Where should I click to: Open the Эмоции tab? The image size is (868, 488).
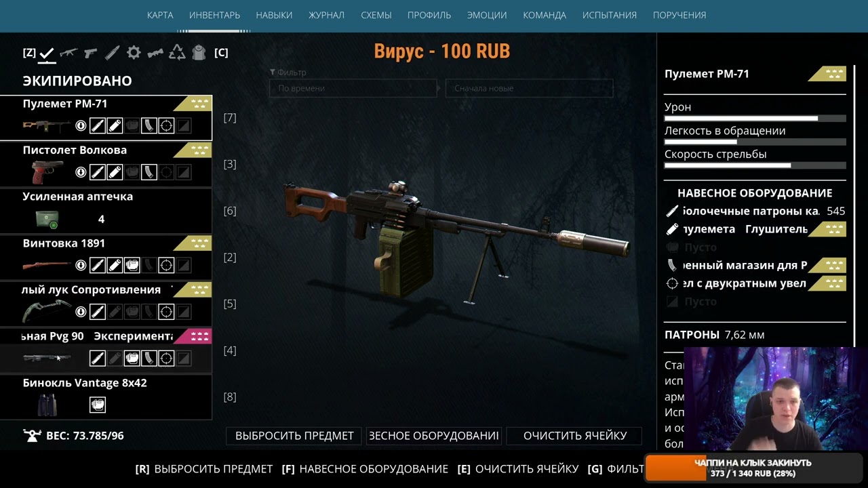pyautogui.click(x=487, y=15)
